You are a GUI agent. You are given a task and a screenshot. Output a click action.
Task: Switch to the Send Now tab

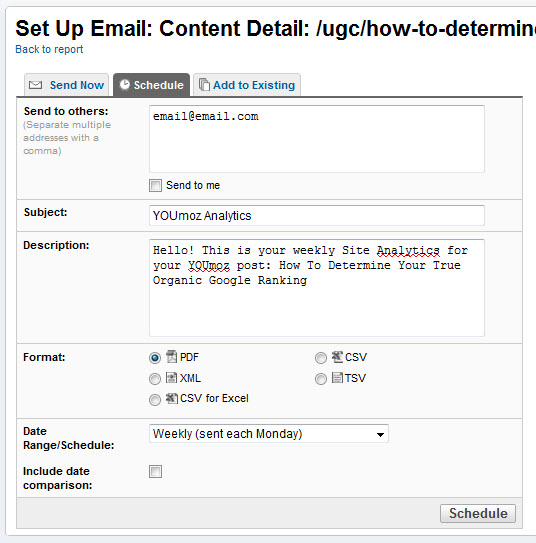pyautogui.click(x=66, y=85)
